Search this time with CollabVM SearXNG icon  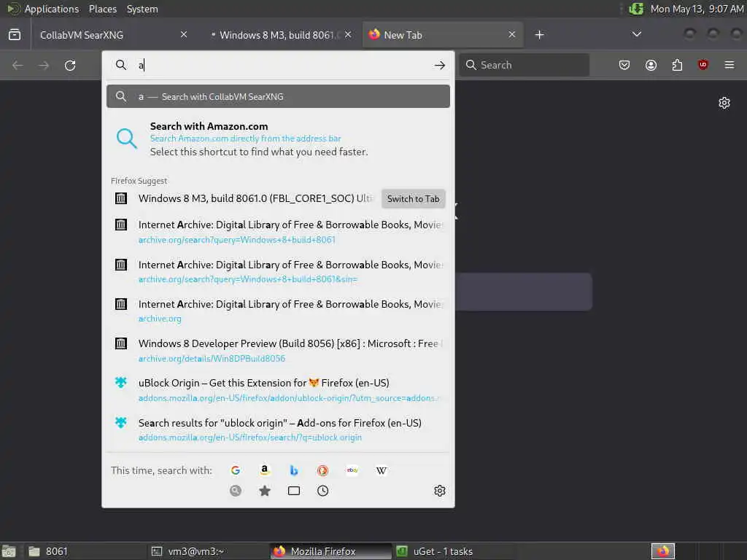click(x=236, y=491)
